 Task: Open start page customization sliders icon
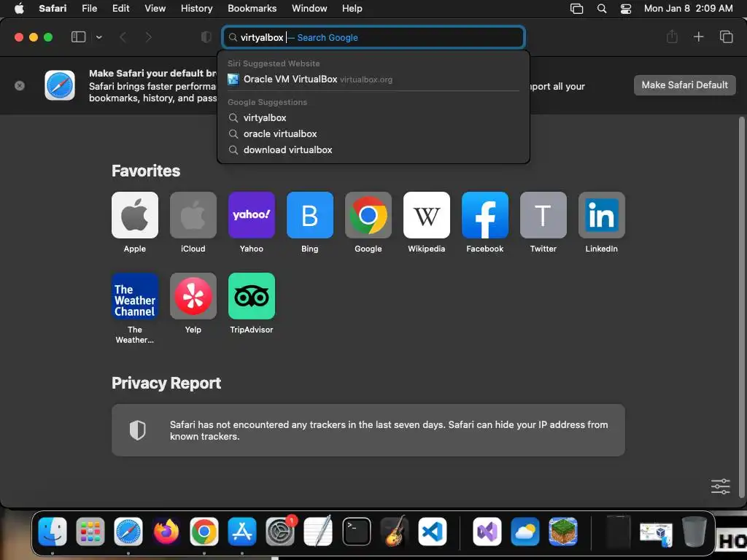point(720,486)
